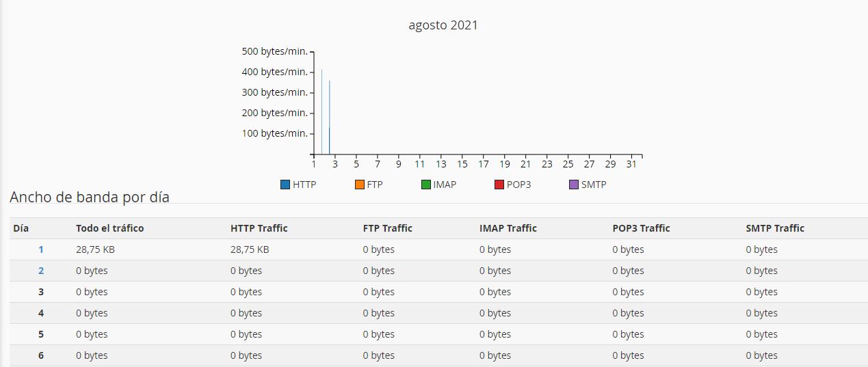The width and height of the screenshot is (868, 367).
Task: Click the 'FTP Traffic' column header
Action: [387, 228]
